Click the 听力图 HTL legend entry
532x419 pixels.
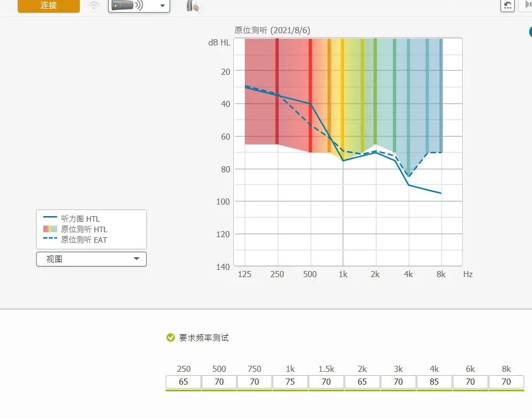[x=80, y=219]
